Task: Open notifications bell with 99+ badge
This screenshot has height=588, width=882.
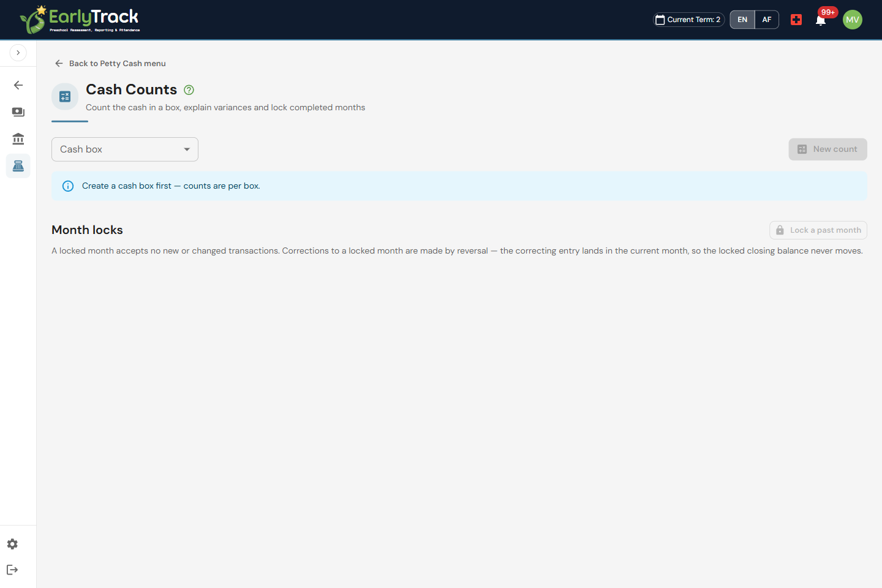Action: (821, 20)
